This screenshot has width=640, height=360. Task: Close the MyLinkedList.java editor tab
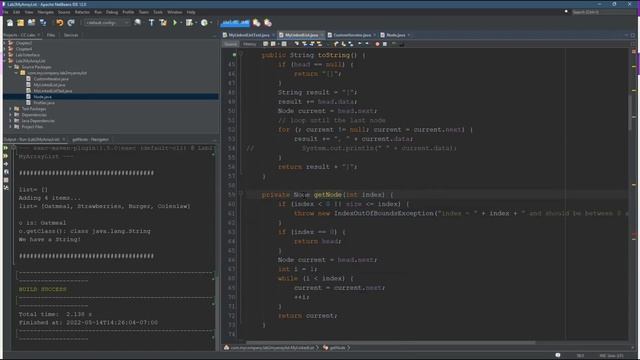coord(322,35)
